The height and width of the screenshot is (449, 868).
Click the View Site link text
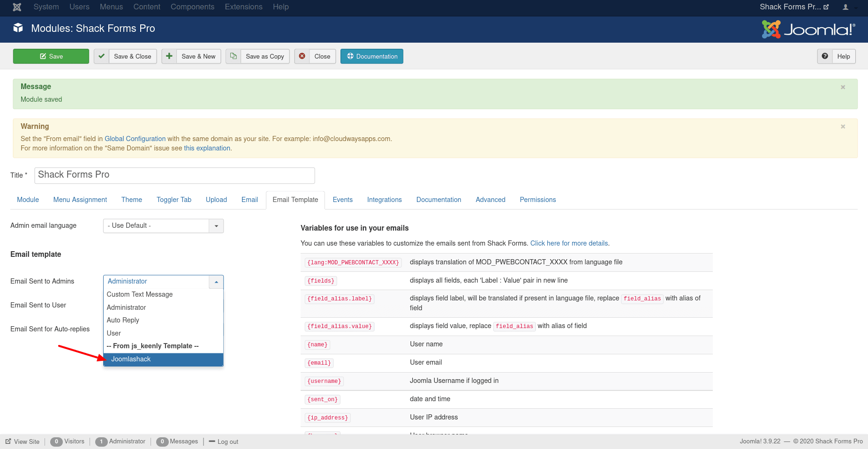point(27,442)
